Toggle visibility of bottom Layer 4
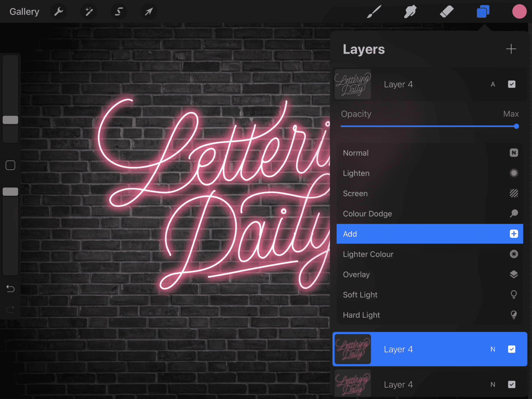Image resolution: width=532 pixels, height=399 pixels. pos(512,385)
